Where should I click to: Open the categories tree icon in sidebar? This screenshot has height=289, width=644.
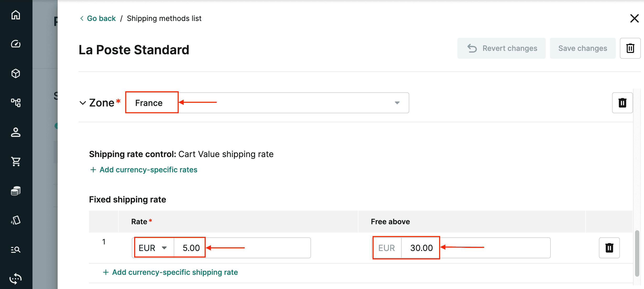pos(16,103)
